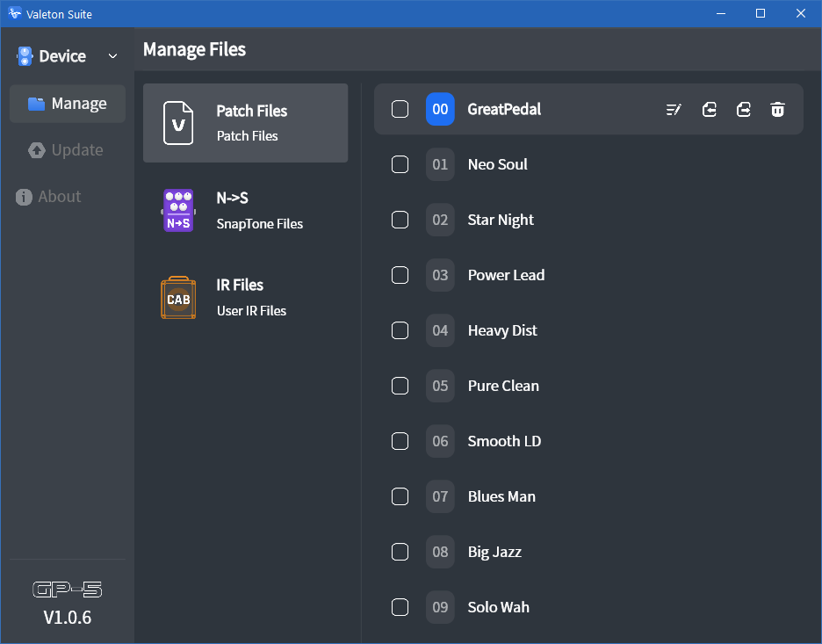Select the Pure Clean patch name
822x644 pixels.
click(x=503, y=386)
